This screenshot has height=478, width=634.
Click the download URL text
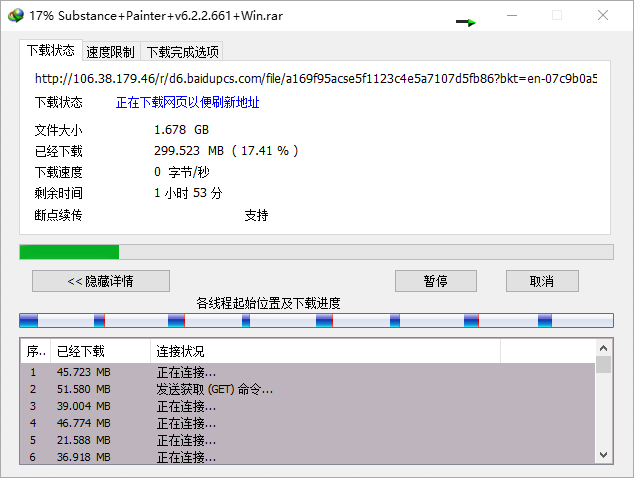pyautogui.click(x=316, y=78)
